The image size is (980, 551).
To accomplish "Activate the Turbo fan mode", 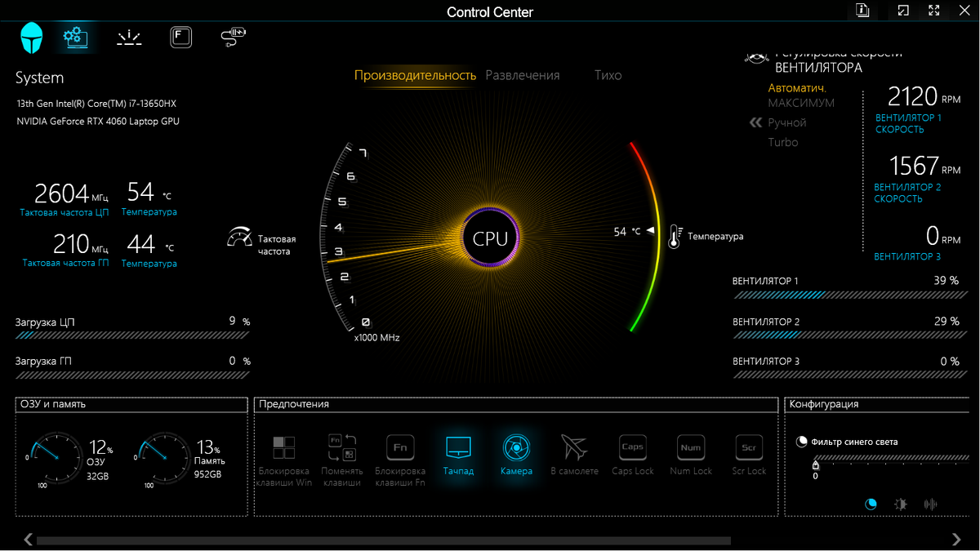I will (x=782, y=142).
